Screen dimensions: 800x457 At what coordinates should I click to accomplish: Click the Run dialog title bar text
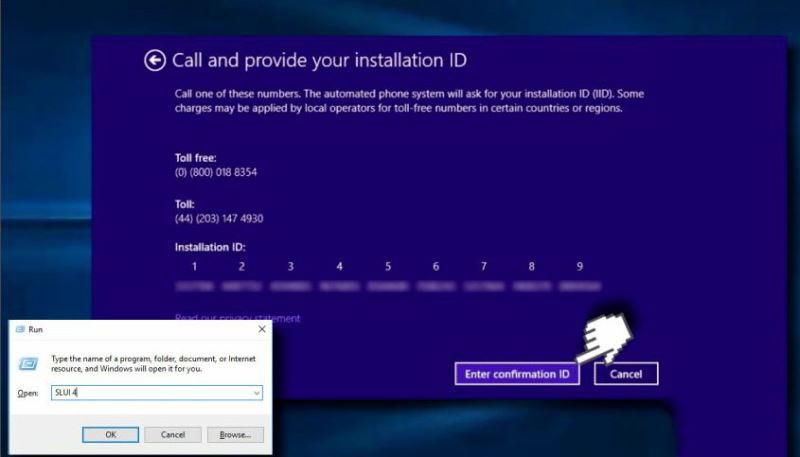pyautogui.click(x=36, y=329)
